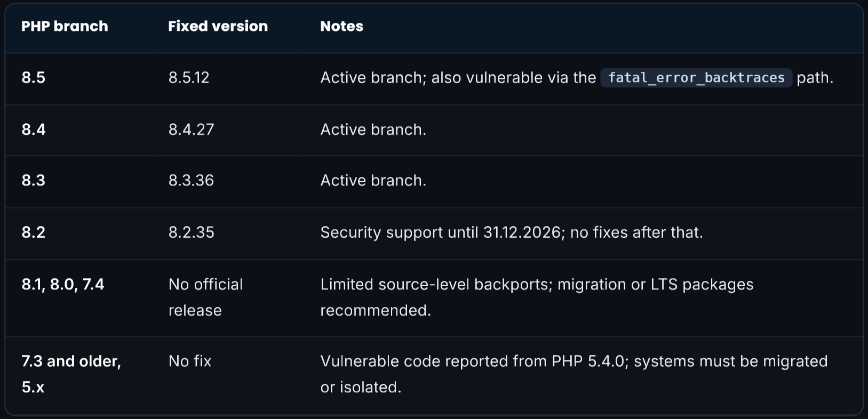
Task: Click the 'Security support until 31.12.2026' note
Action: pos(512,232)
